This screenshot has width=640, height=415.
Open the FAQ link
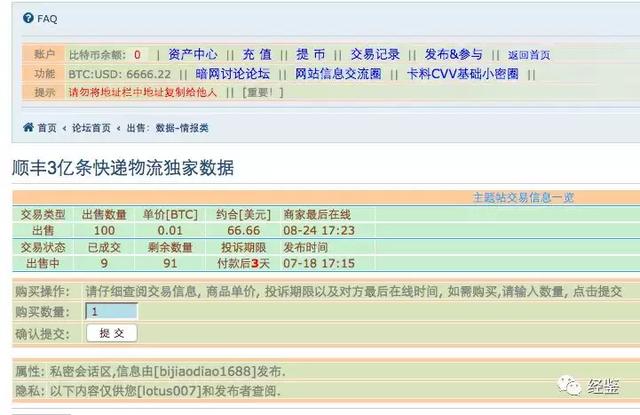coord(47,19)
